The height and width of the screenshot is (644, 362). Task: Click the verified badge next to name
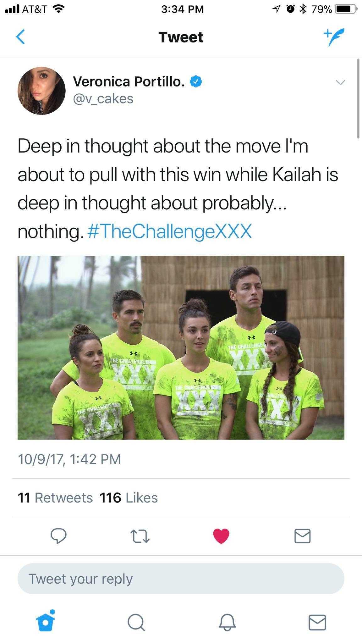click(x=195, y=82)
